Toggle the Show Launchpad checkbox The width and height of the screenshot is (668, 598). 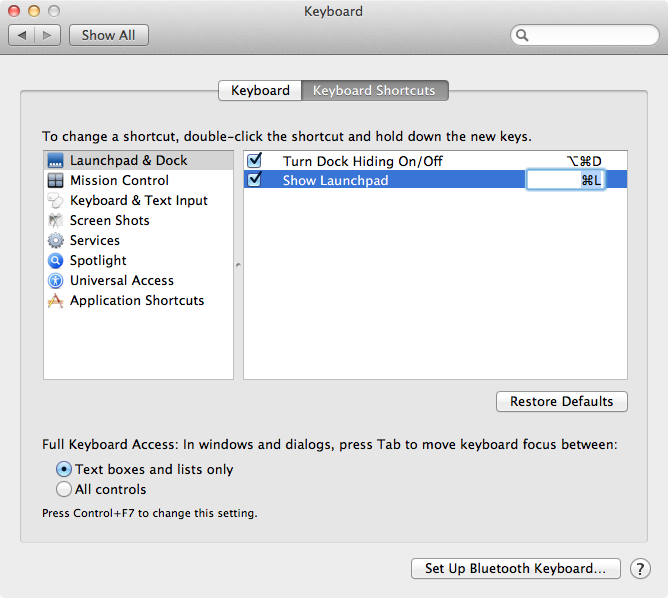click(254, 180)
